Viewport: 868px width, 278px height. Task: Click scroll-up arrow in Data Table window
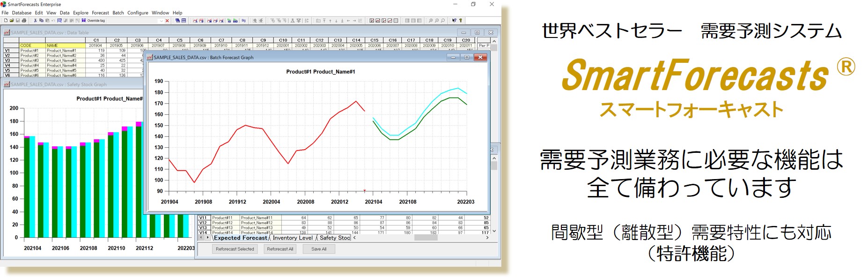point(494,41)
